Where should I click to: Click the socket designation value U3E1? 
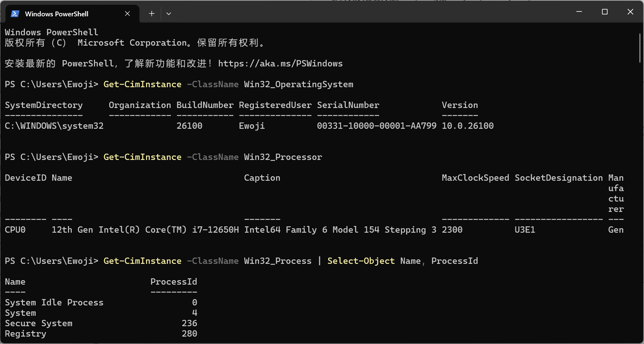click(525, 230)
